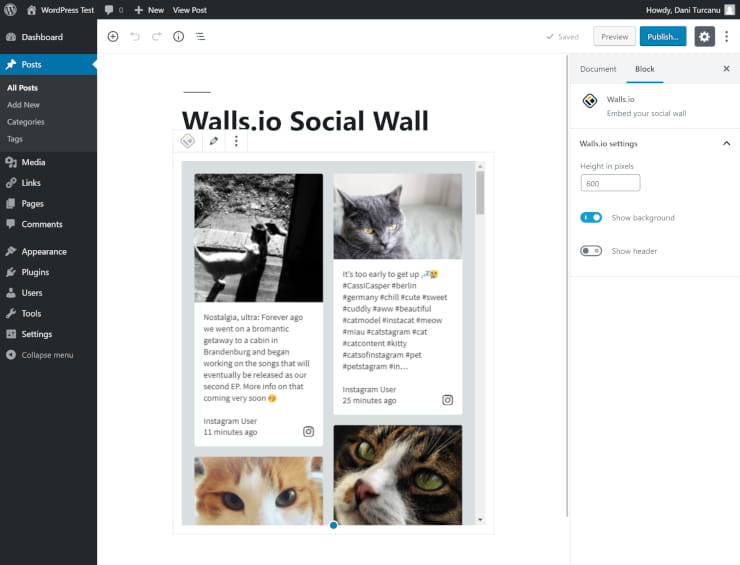Viewport: 740px width, 565px height.
Task: Select All Posts submenu item
Action: 22,88
